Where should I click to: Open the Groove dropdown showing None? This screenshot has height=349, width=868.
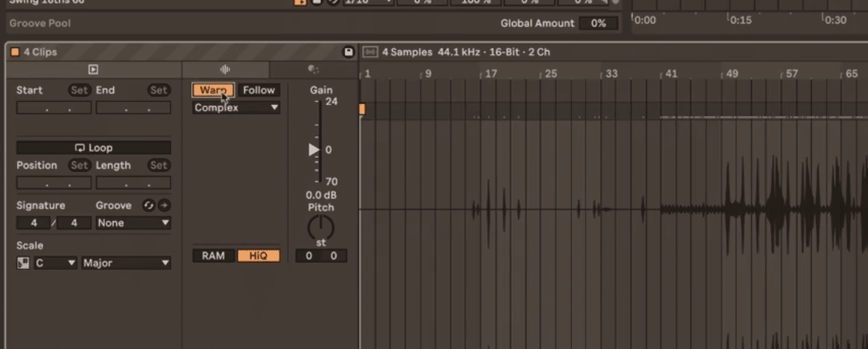(133, 223)
